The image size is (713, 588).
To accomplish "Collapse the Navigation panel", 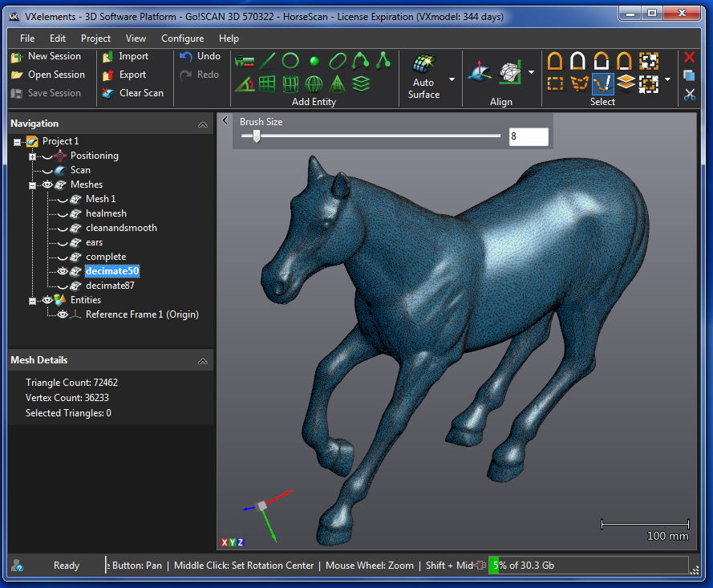I will [203, 124].
